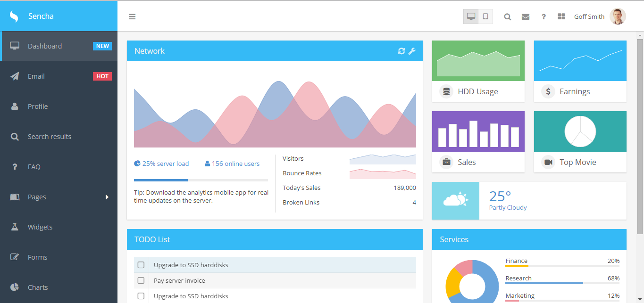This screenshot has width=644, height=303.
Task: Click the 156 online users link
Action: (x=232, y=164)
